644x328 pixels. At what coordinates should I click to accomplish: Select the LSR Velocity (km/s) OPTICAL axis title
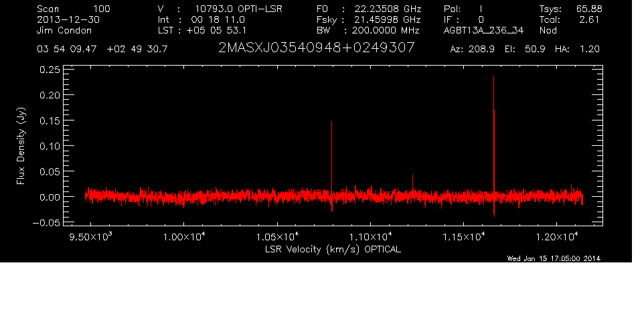click(333, 250)
